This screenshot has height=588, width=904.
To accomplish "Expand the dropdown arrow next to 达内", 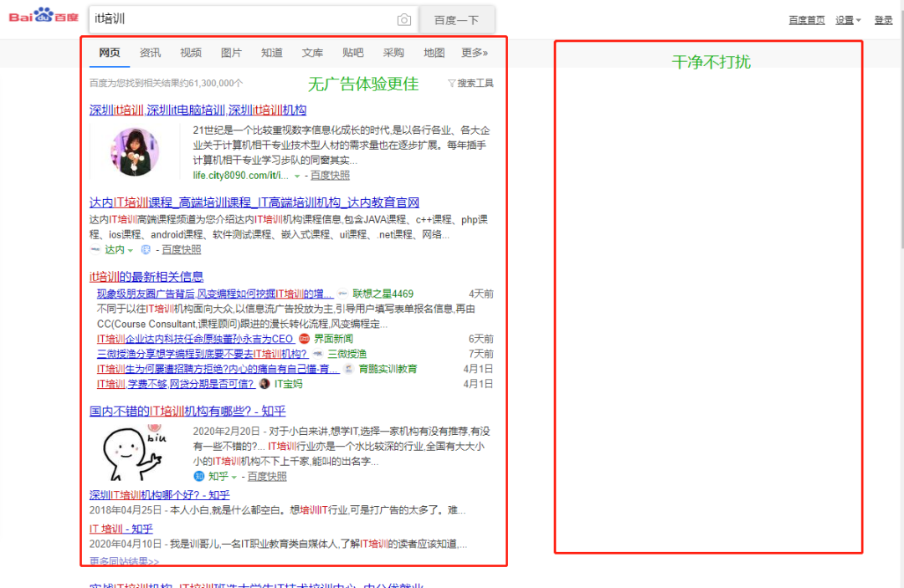I will tap(131, 251).
